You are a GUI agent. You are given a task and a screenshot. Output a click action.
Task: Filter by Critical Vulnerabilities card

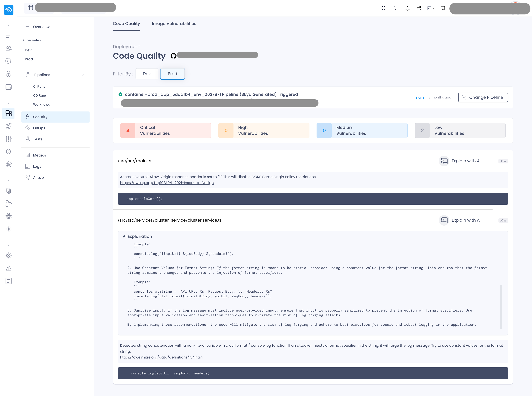pyautogui.click(x=166, y=131)
